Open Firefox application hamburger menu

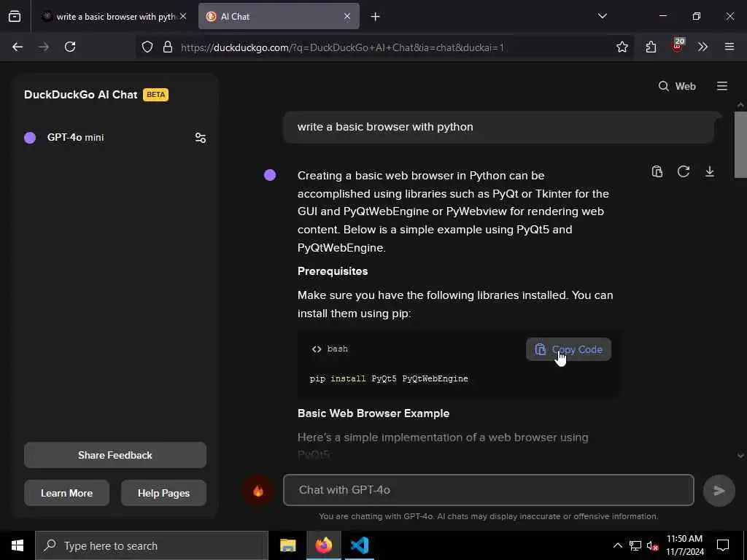click(729, 47)
